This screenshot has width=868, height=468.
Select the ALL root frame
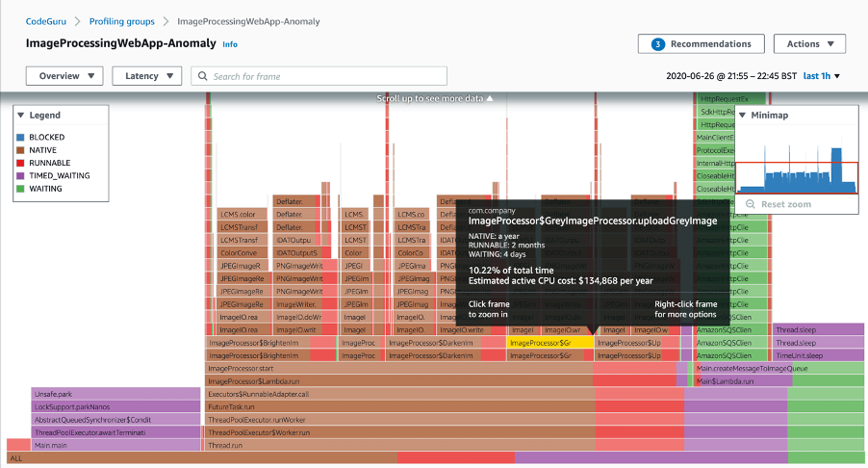coord(433,458)
